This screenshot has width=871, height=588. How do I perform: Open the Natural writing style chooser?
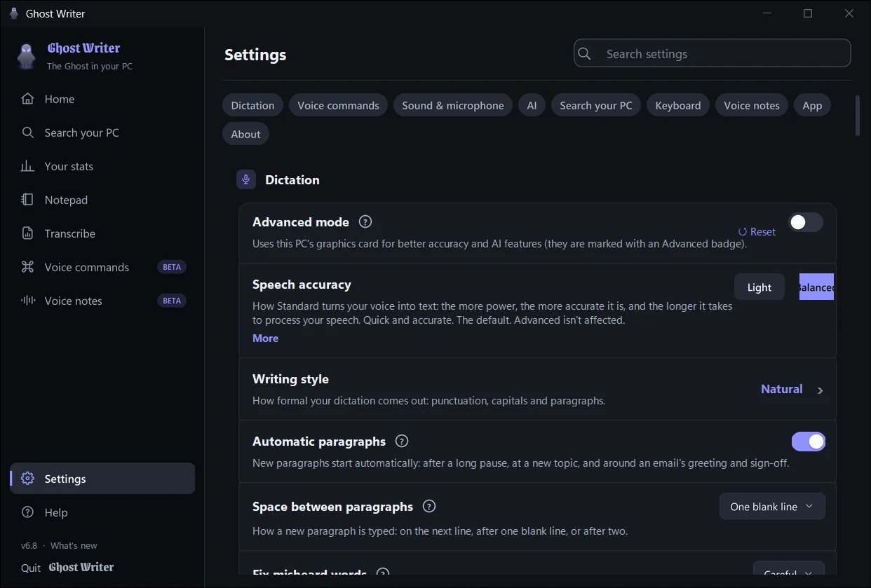point(792,389)
